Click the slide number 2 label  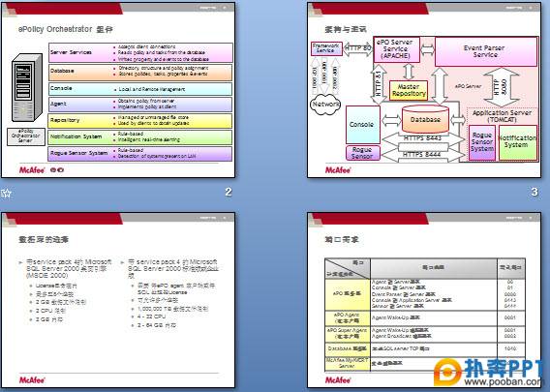[229, 192]
